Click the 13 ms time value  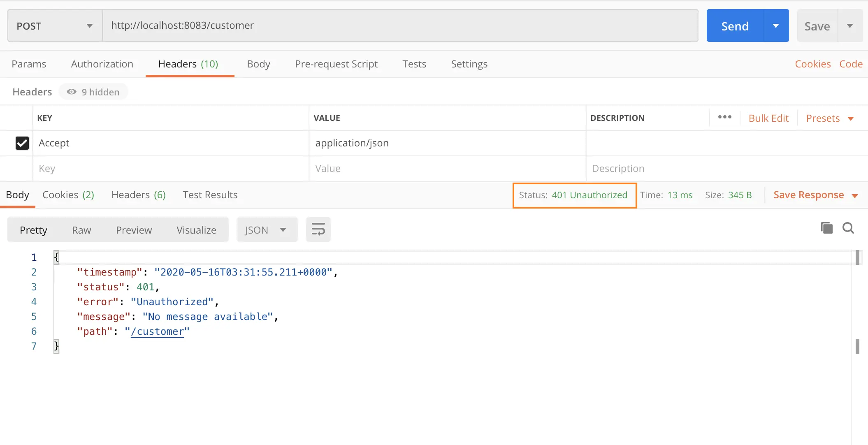click(680, 195)
